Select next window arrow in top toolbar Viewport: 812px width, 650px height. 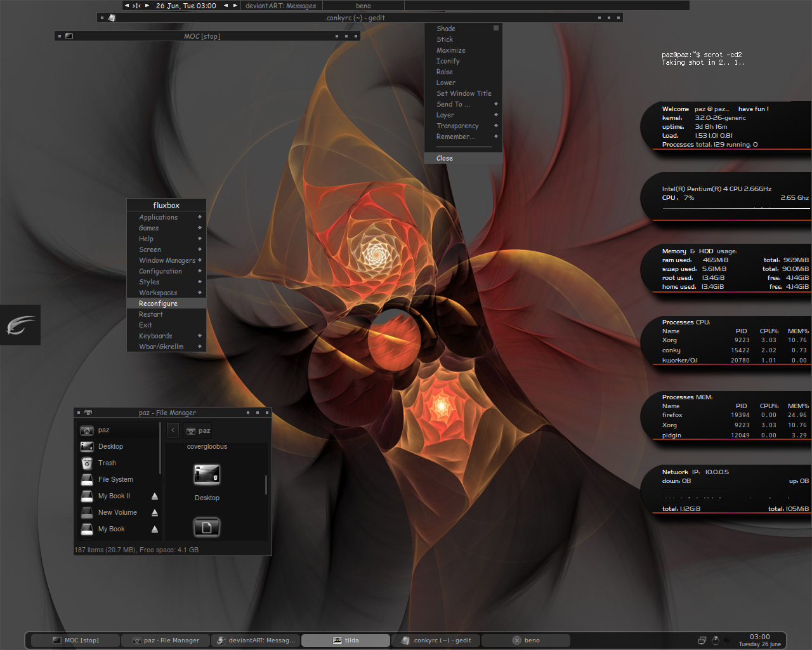[235, 6]
